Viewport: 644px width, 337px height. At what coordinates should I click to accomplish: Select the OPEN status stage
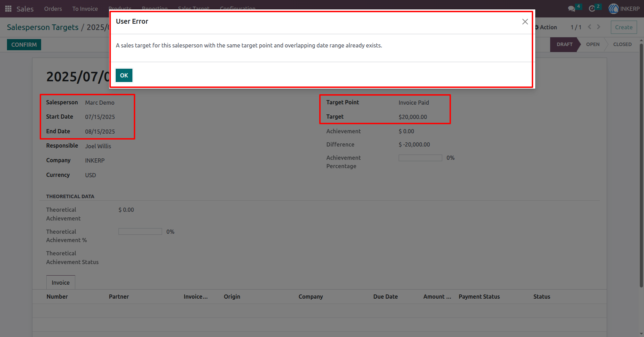tap(593, 44)
